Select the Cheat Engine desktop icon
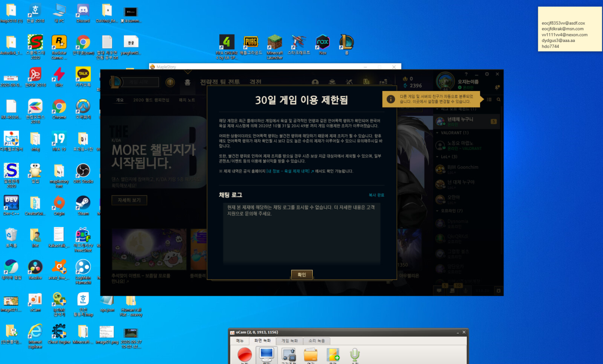 click(59, 334)
